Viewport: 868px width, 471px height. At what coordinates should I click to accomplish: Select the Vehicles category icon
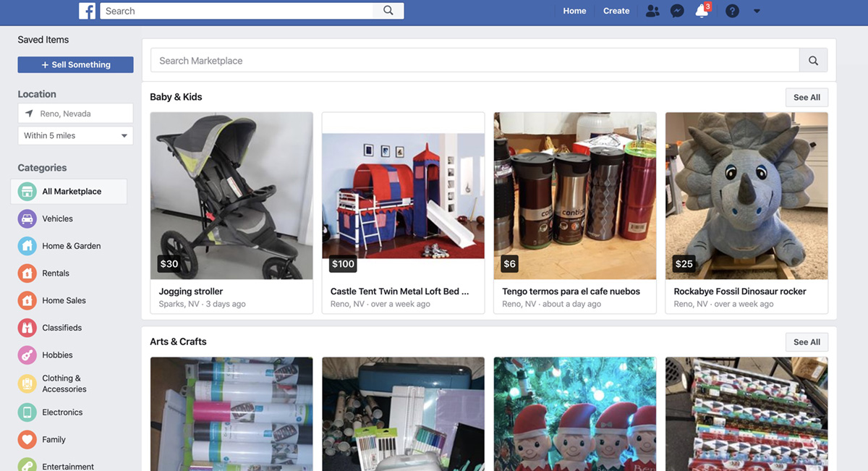click(27, 218)
